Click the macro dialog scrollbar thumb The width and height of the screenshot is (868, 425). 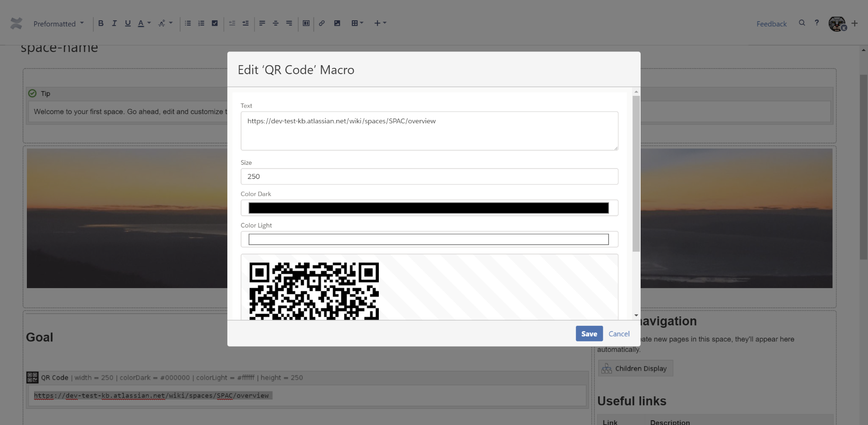pos(636,174)
